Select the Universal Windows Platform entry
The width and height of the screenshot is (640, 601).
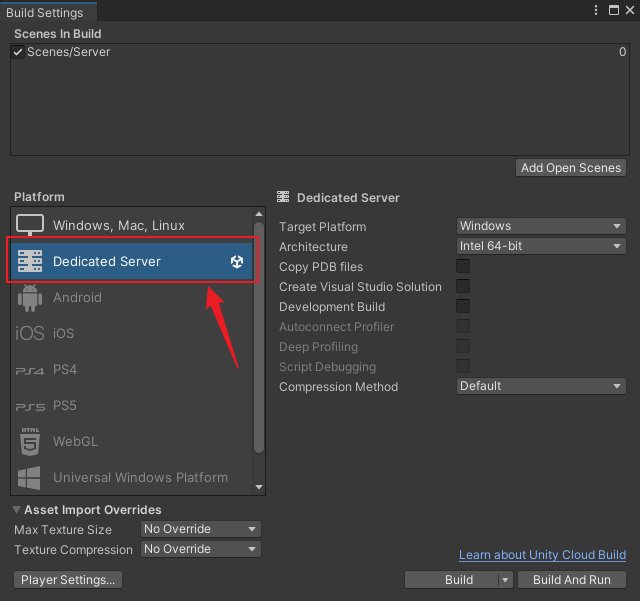tap(132, 477)
